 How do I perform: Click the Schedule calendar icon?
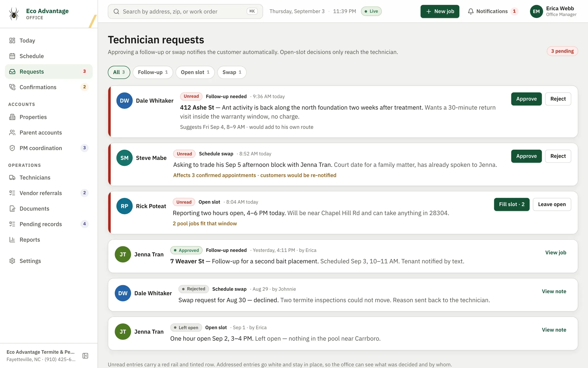12,56
